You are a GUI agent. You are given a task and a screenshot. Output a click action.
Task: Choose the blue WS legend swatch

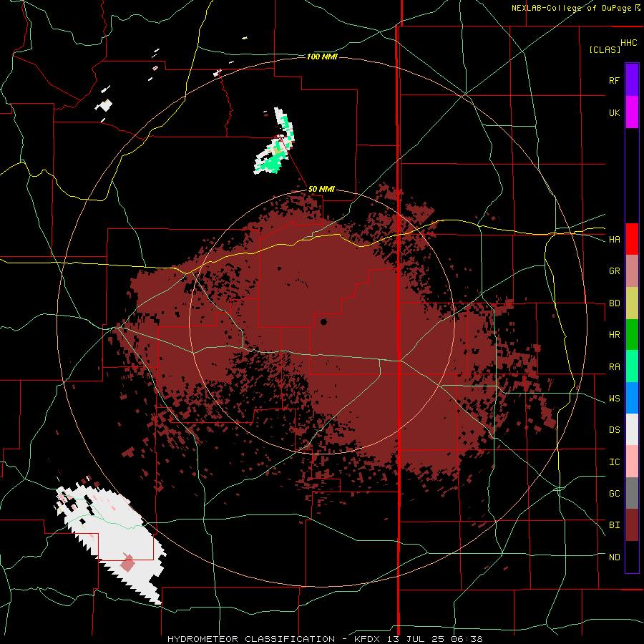(632, 398)
